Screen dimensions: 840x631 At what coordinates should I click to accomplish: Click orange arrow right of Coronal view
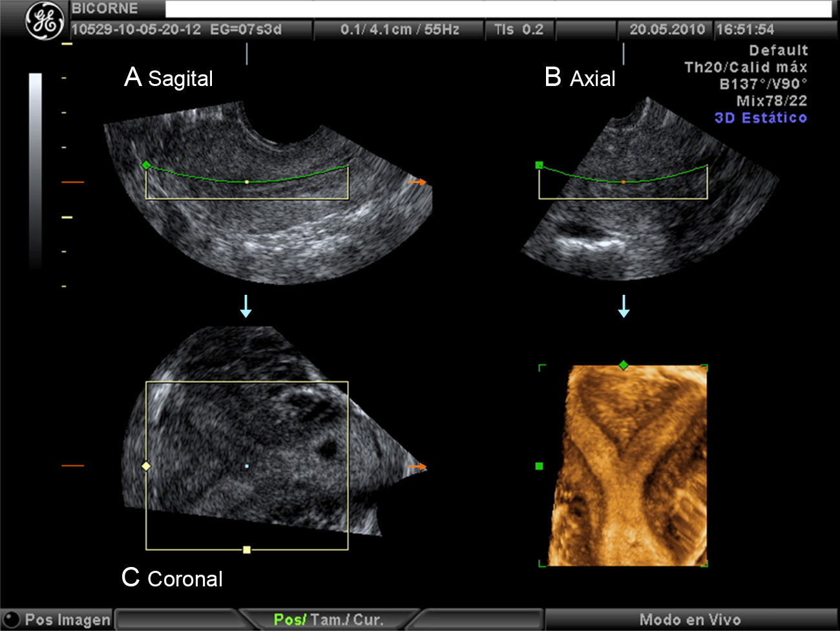click(x=417, y=466)
